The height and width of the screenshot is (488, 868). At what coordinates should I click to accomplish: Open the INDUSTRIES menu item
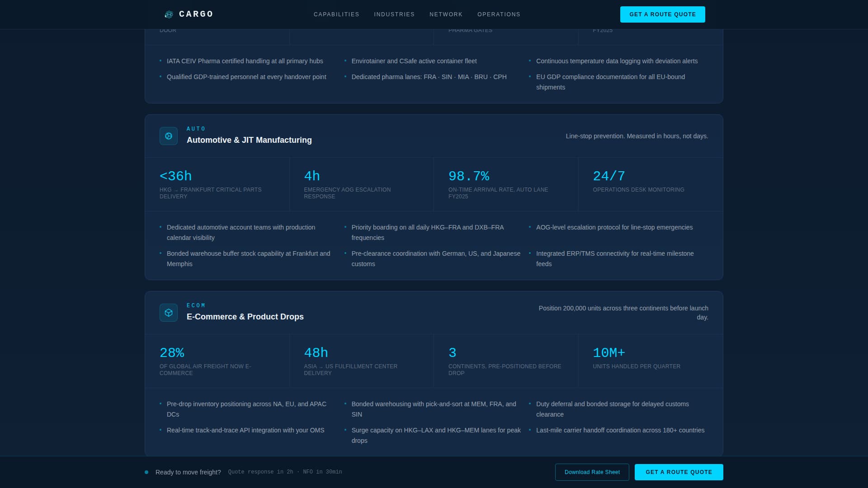point(394,14)
